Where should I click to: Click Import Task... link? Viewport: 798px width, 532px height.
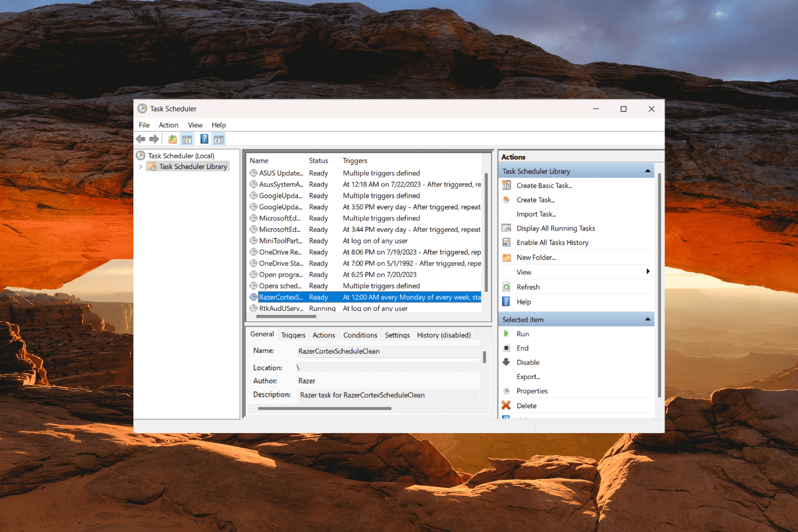tap(536, 214)
